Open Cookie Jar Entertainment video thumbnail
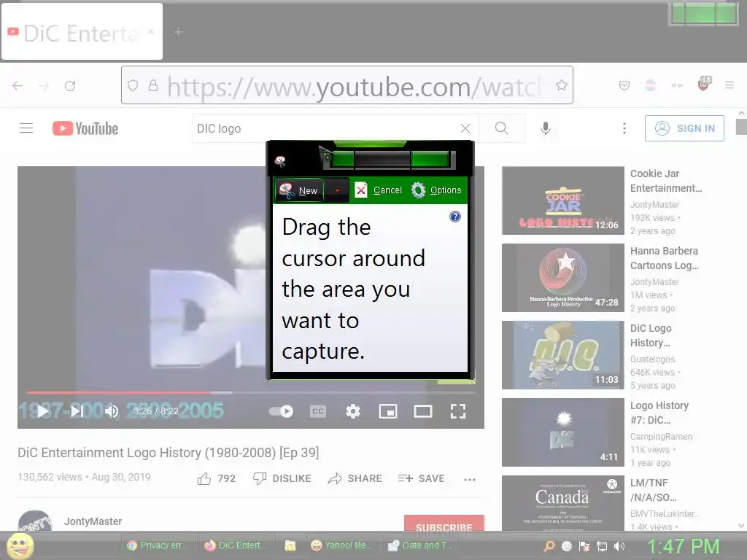The width and height of the screenshot is (747, 560). click(562, 201)
